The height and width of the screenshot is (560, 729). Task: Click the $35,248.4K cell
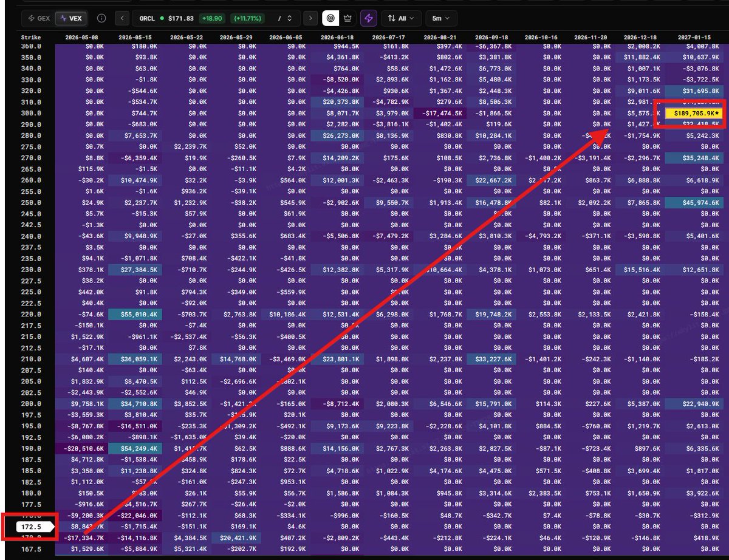click(x=694, y=158)
